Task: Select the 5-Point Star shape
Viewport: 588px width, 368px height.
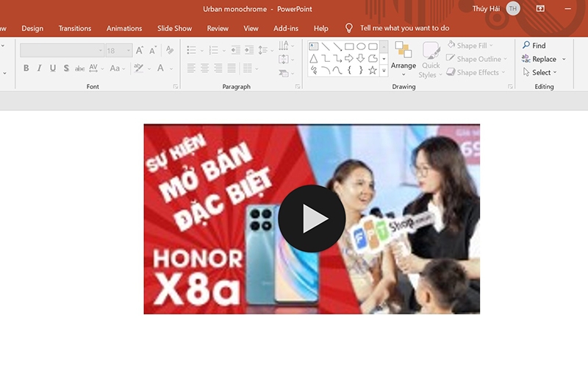Action: pos(373,70)
